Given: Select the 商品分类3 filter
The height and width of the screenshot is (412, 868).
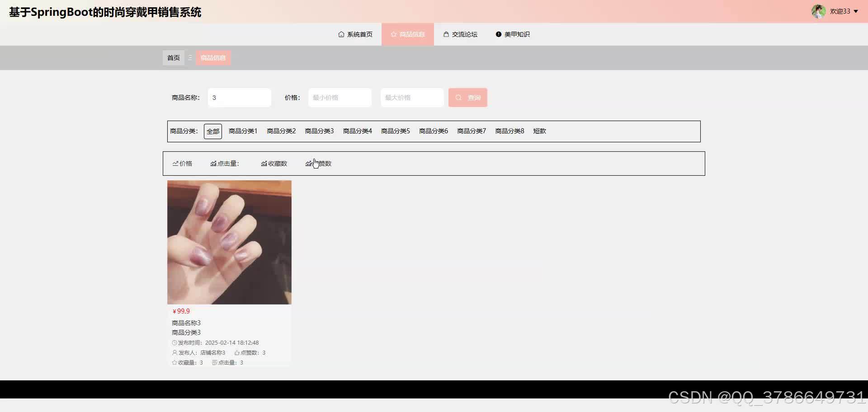Looking at the screenshot, I should [319, 131].
